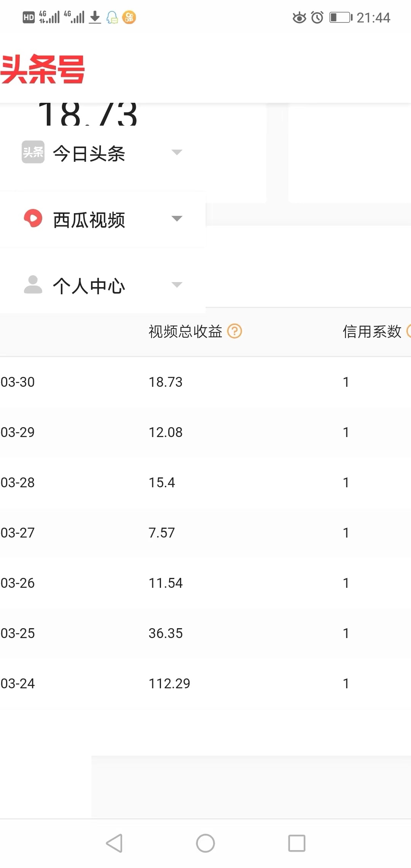Screen dimensions: 411x868
Task: Tap the 今日头条 gray app icon
Action: point(33,152)
